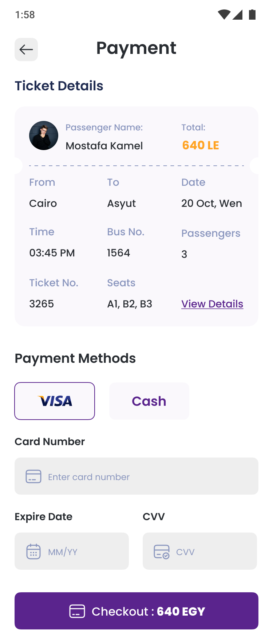
Task: Click the card icon in Card Number field
Action: click(x=33, y=476)
